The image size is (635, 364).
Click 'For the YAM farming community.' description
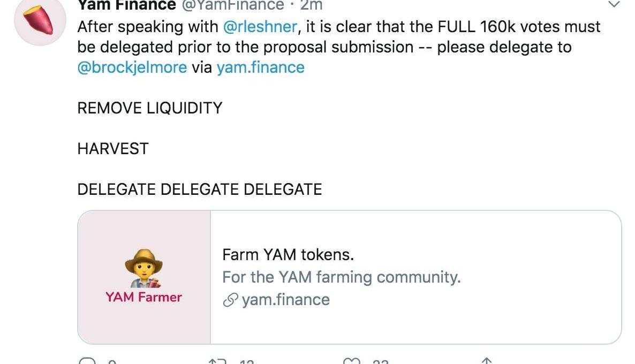click(x=341, y=277)
